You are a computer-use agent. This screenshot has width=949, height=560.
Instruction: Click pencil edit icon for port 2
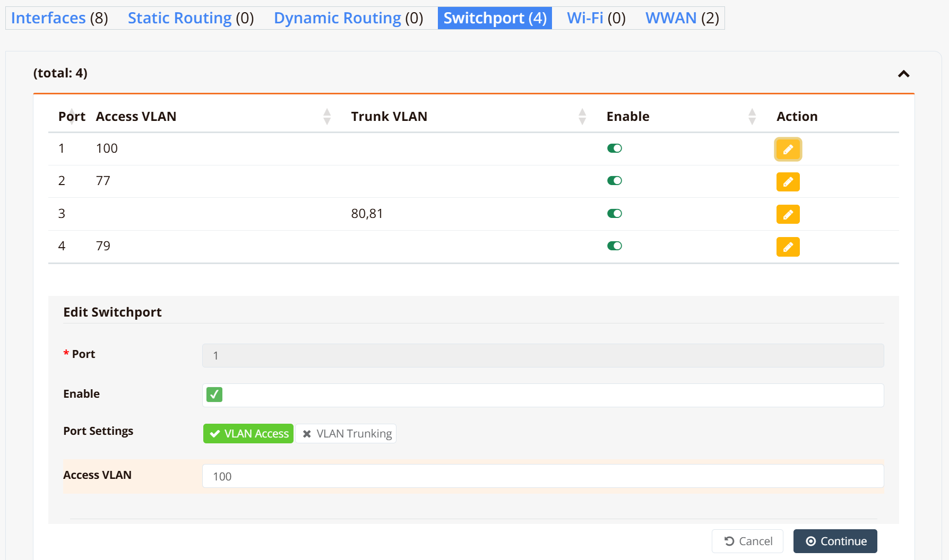[788, 182]
